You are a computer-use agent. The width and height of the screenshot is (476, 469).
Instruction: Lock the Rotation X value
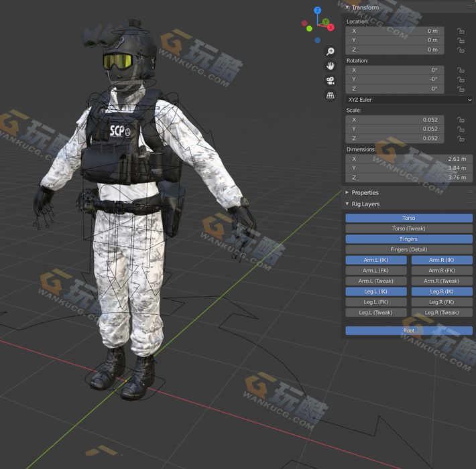point(461,70)
